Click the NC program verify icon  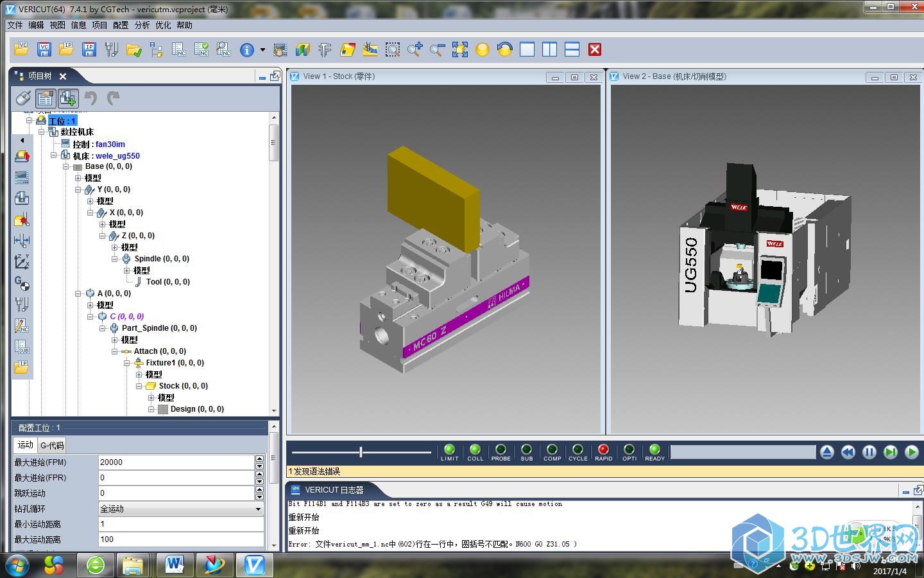pyautogui.click(x=201, y=49)
